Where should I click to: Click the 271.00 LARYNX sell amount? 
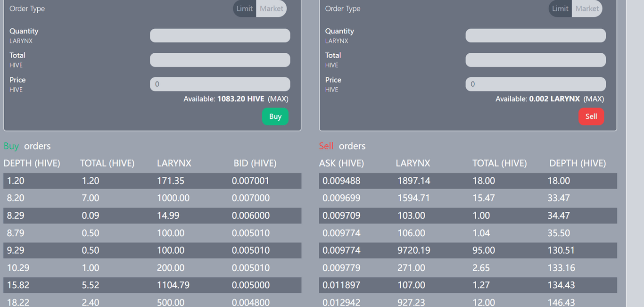tap(412, 268)
